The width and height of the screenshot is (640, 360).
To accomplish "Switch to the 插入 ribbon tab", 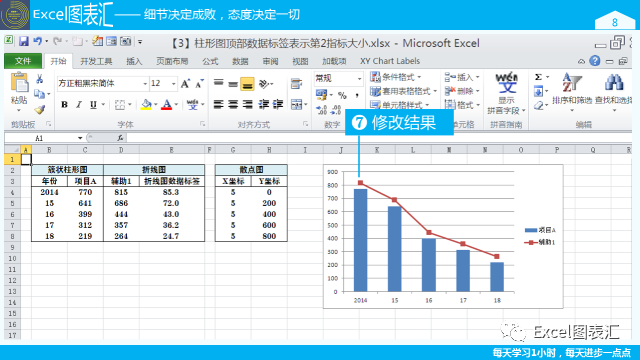I will click(x=134, y=61).
